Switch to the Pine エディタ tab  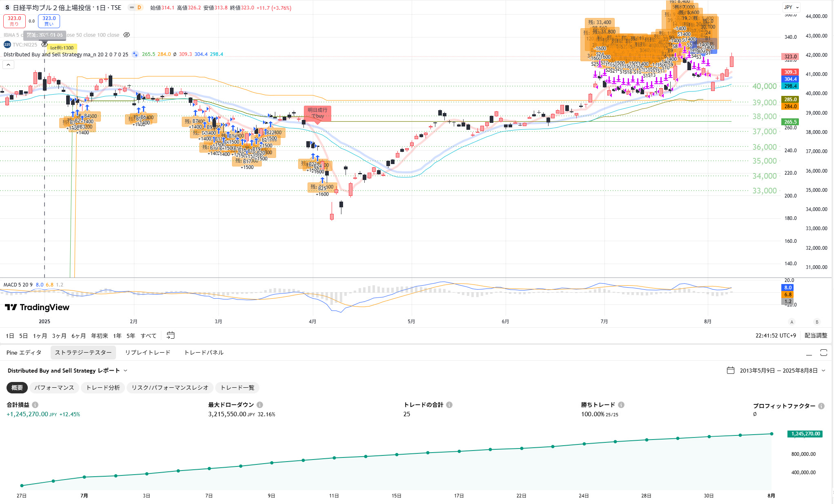pos(24,353)
